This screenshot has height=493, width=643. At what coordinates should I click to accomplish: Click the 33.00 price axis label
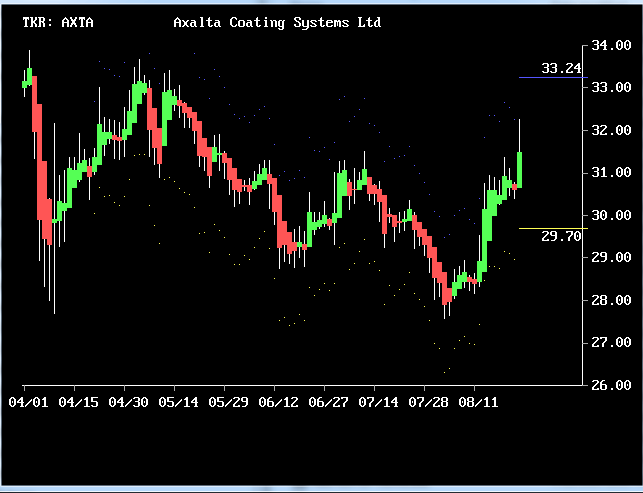[x=611, y=87]
